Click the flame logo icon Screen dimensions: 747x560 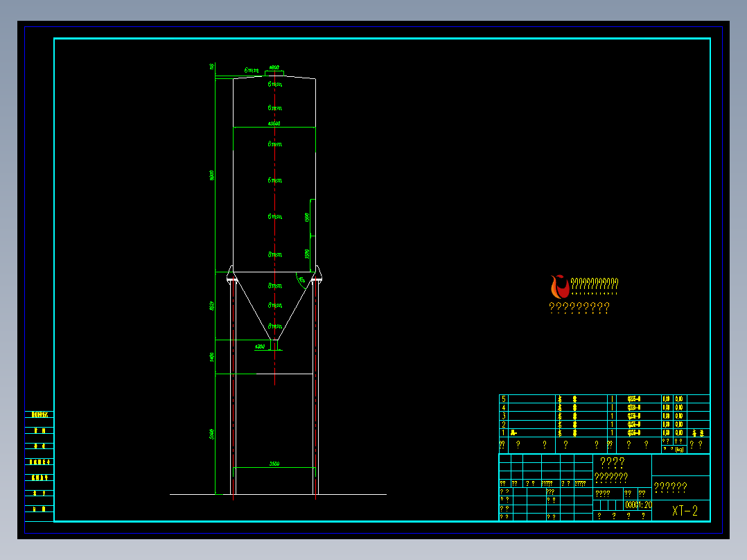point(560,286)
